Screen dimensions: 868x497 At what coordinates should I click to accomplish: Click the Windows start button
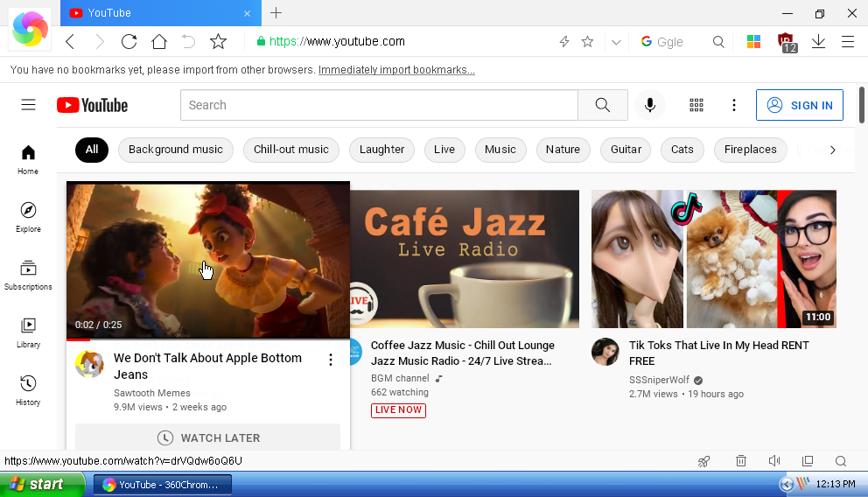coord(43,484)
